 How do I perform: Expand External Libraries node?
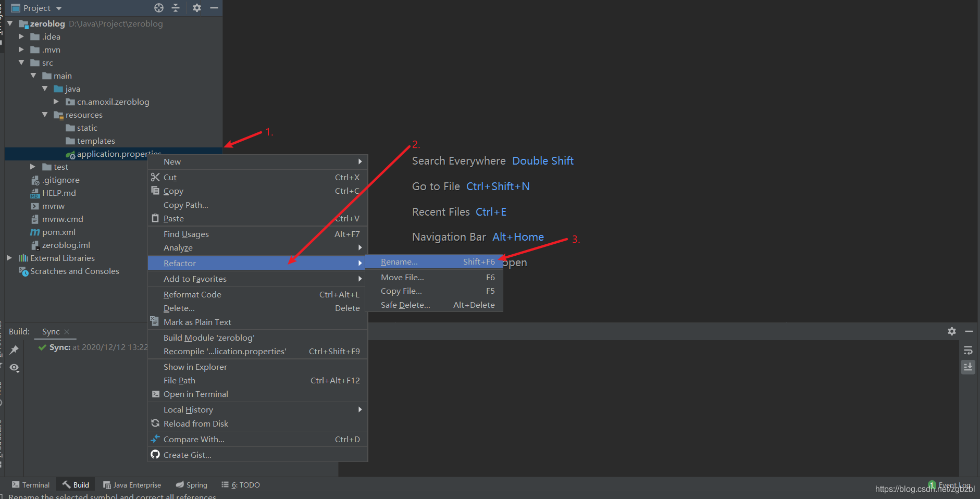tap(9, 258)
